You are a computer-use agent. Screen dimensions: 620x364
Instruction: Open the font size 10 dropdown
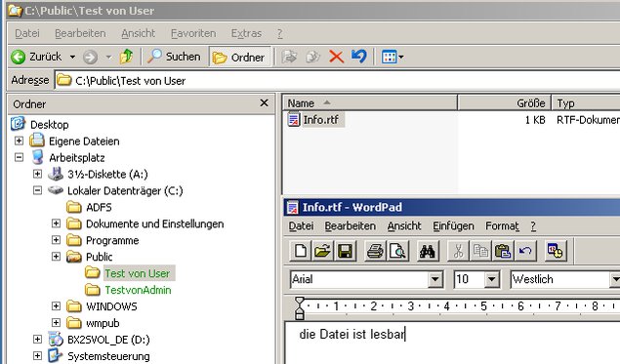tap(491, 279)
